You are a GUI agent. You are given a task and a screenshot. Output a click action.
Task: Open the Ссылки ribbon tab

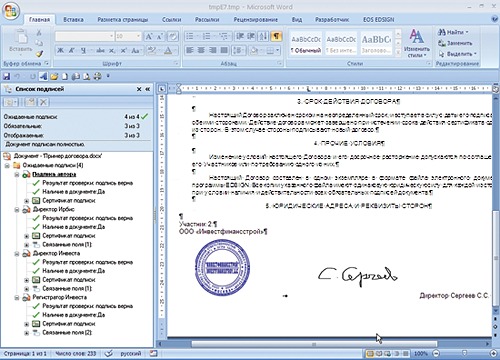coord(171,20)
